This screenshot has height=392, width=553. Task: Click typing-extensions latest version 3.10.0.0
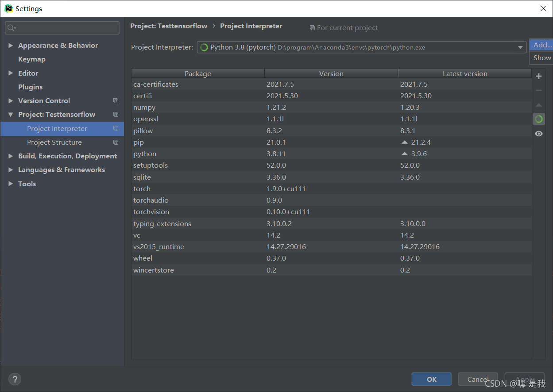pos(413,224)
